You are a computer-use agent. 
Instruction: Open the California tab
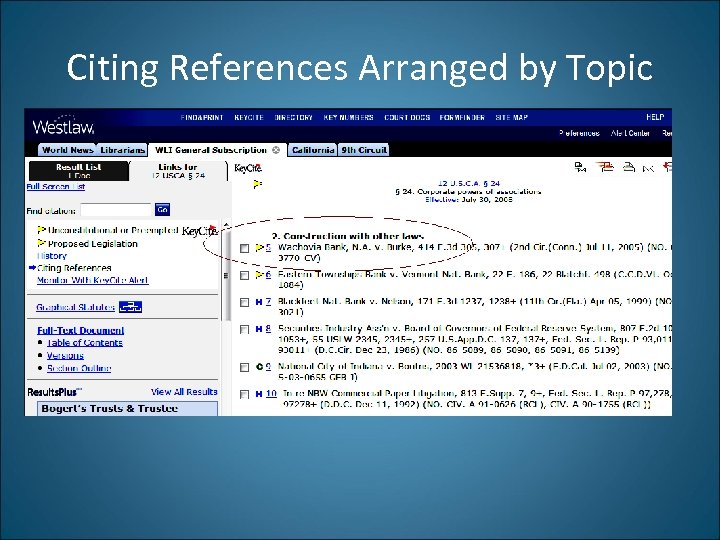313,150
